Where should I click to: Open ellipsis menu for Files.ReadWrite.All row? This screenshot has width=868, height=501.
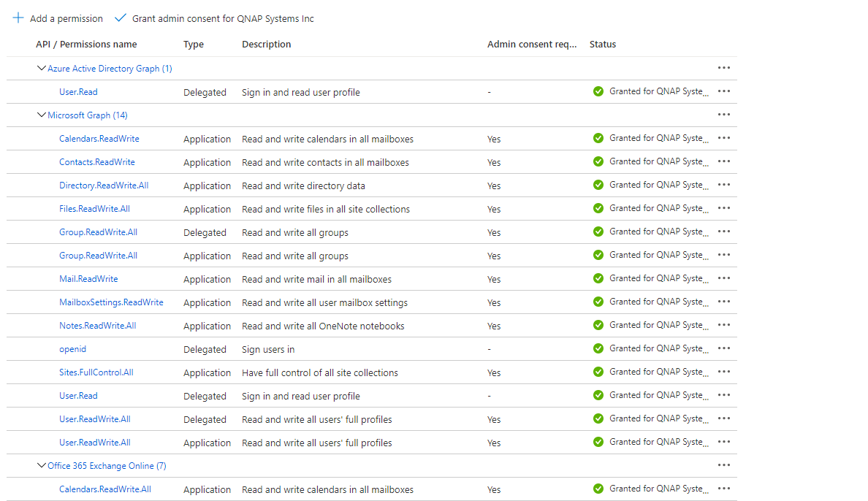point(723,208)
